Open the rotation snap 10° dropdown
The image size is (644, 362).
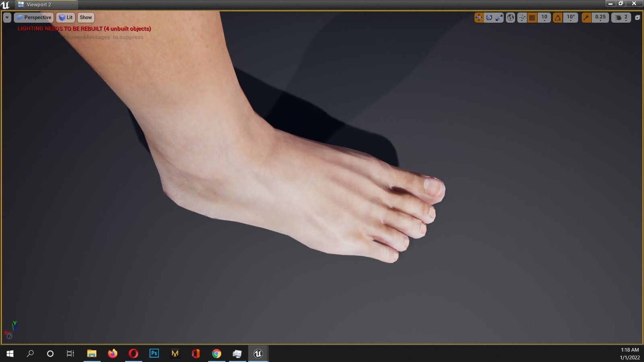(x=571, y=17)
